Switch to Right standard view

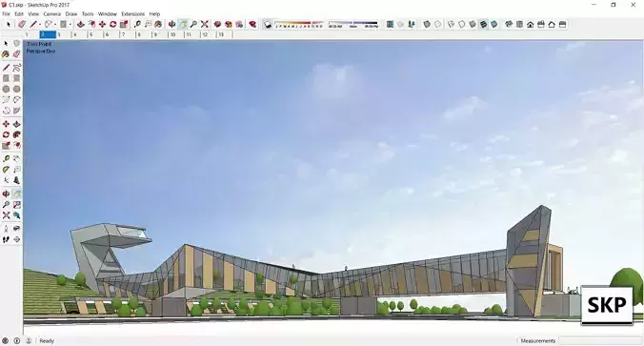point(541,25)
